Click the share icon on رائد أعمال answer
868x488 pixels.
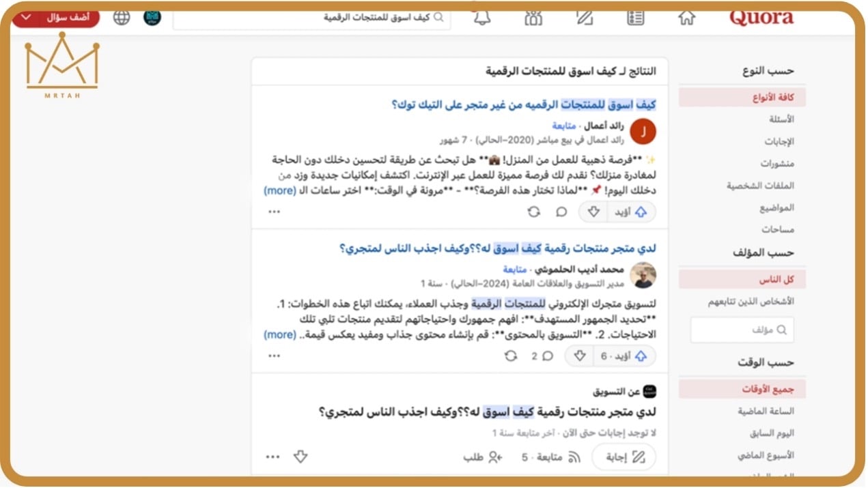tap(533, 212)
